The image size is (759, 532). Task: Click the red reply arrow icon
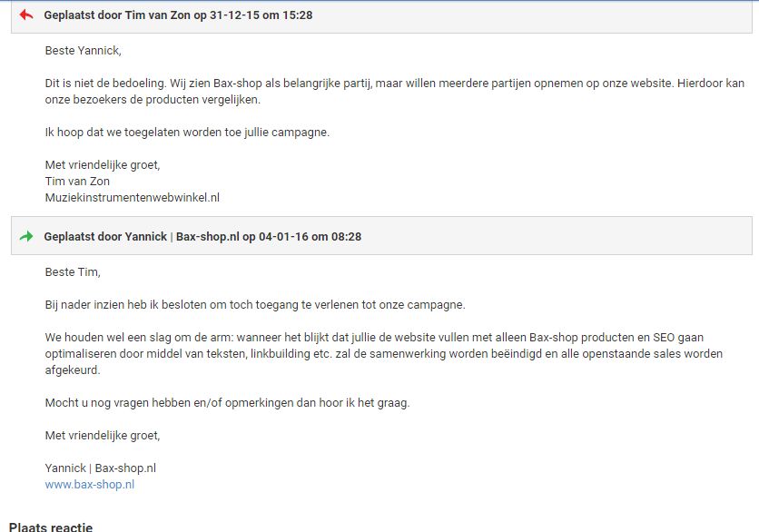[26, 15]
